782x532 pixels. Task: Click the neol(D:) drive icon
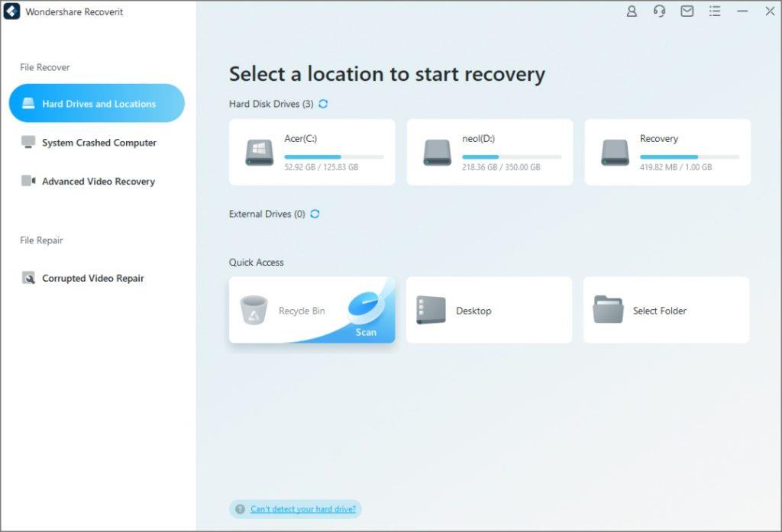tap(438, 153)
